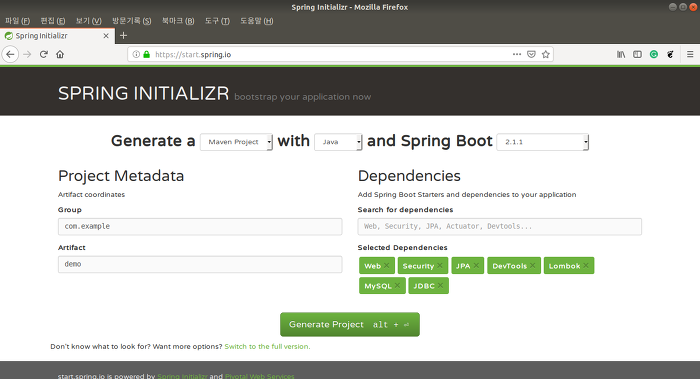The width and height of the screenshot is (700, 379).
Task: Click the green padlock security icon
Action: tap(146, 54)
